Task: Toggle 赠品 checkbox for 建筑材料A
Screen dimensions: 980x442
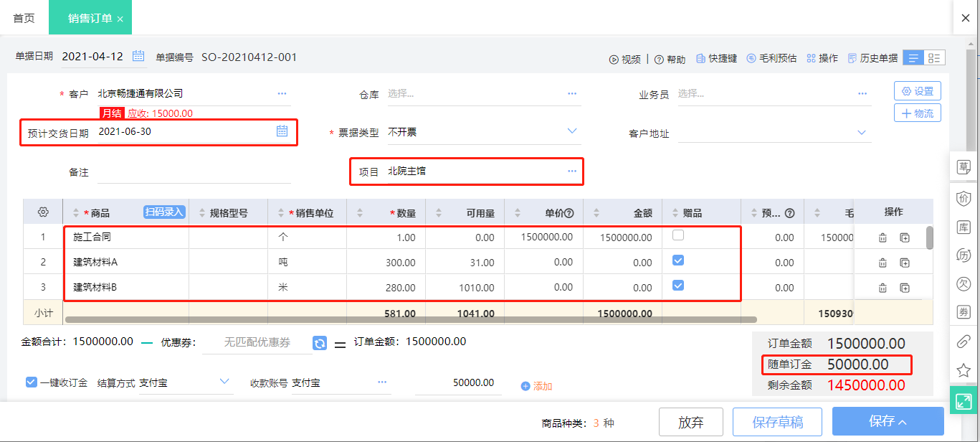Action: pyautogui.click(x=677, y=260)
